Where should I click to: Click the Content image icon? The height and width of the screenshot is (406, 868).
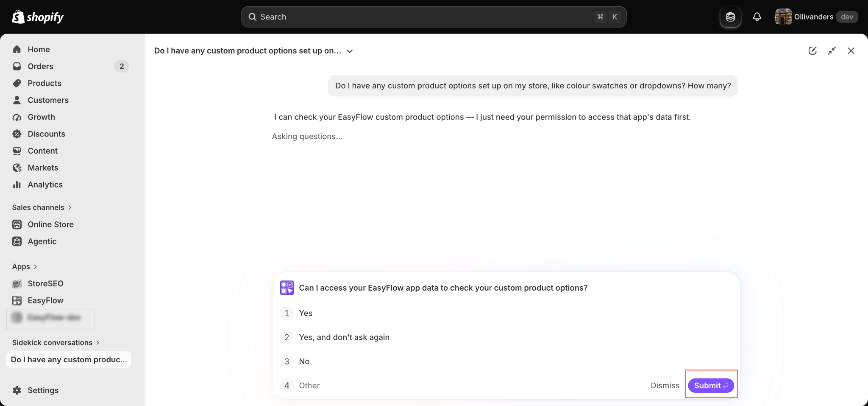[17, 151]
